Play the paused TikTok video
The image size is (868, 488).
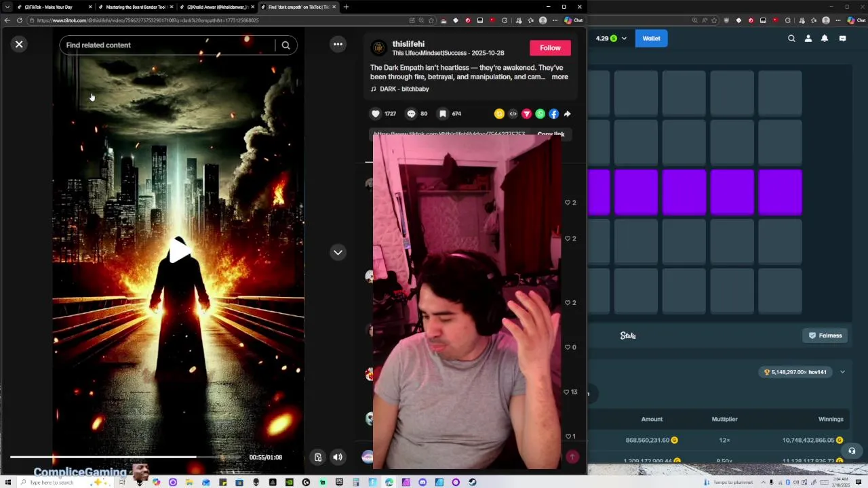coord(178,250)
